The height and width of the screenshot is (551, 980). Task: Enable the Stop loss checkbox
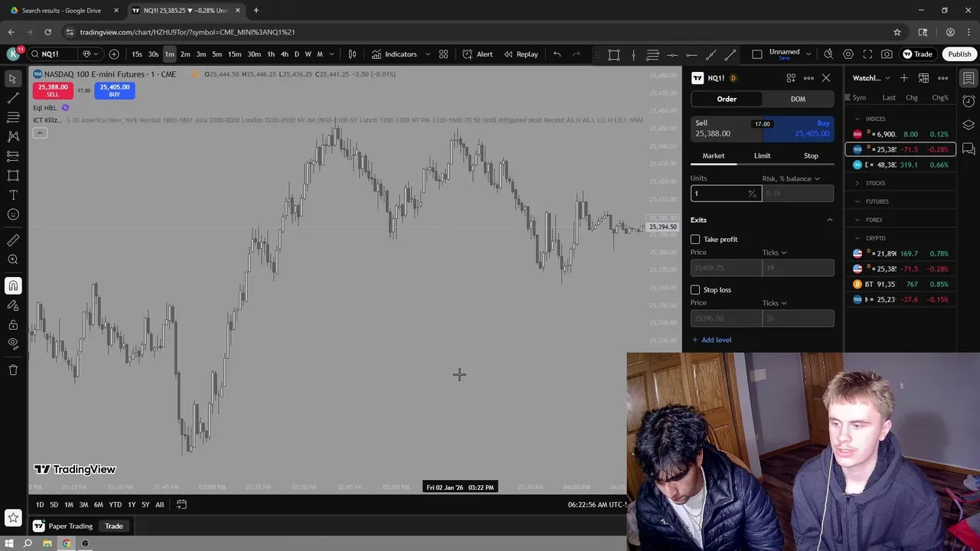pos(695,290)
